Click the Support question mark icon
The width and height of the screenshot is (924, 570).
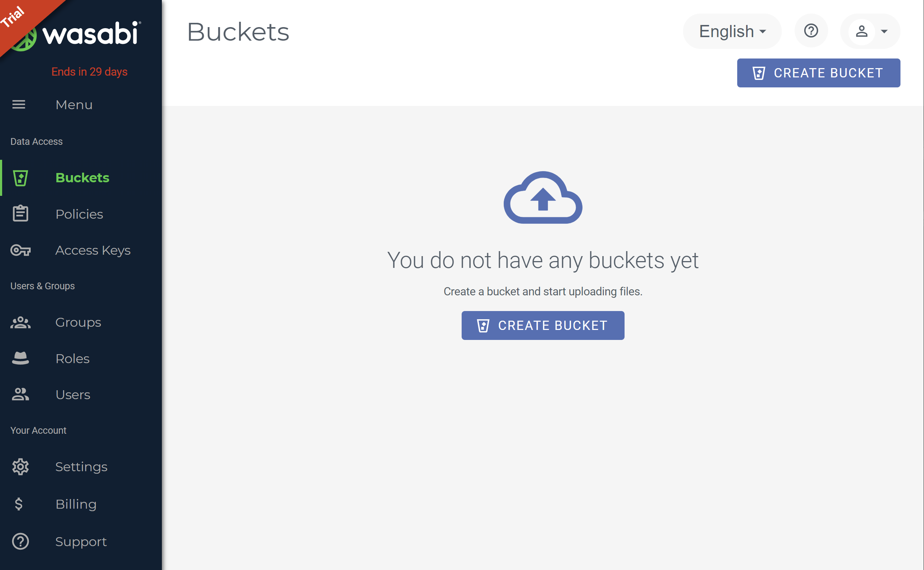pos(20,541)
